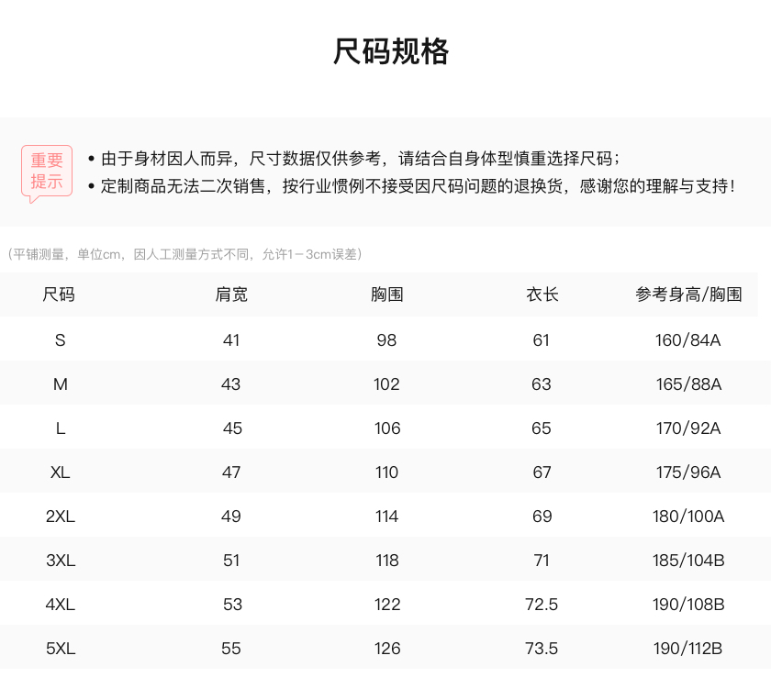The width and height of the screenshot is (771, 700).
Task: Click garment length value 69
Action: (542, 517)
